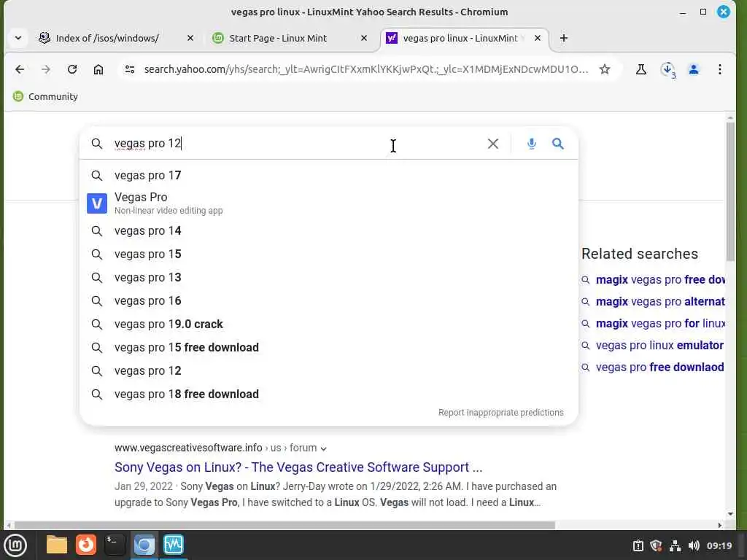Reload the current page
The height and width of the screenshot is (560, 747).
pos(72,69)
